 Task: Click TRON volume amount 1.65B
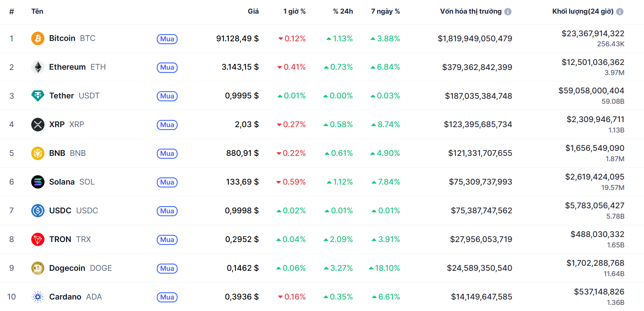point(616,245)
